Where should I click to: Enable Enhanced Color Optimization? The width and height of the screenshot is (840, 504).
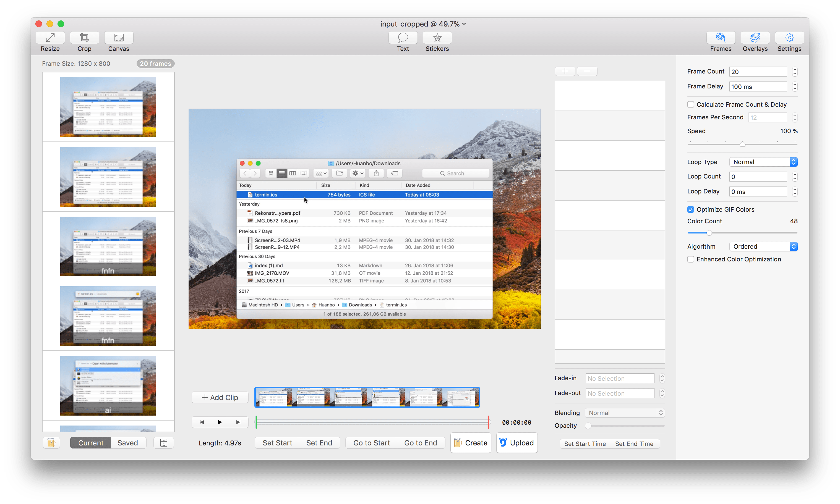tap(690, 259)
